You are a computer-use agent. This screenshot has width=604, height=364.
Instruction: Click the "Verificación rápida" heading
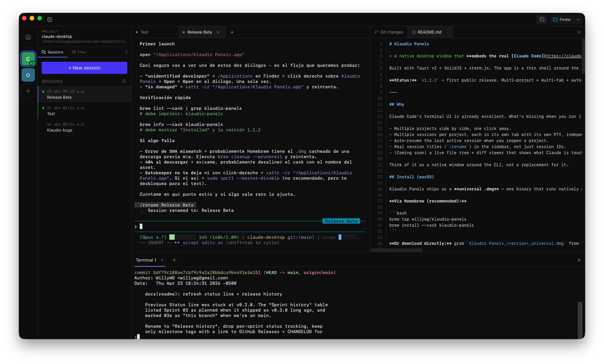click(165, 98)
